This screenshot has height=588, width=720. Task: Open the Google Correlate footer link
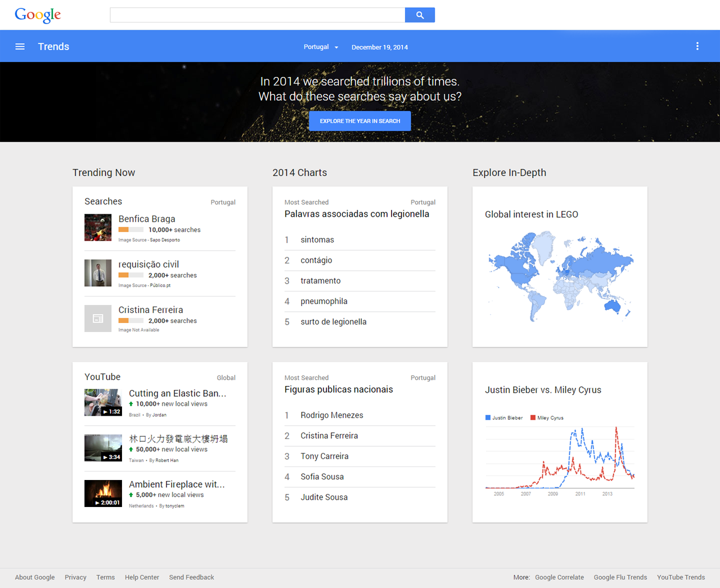pos(559,577)
